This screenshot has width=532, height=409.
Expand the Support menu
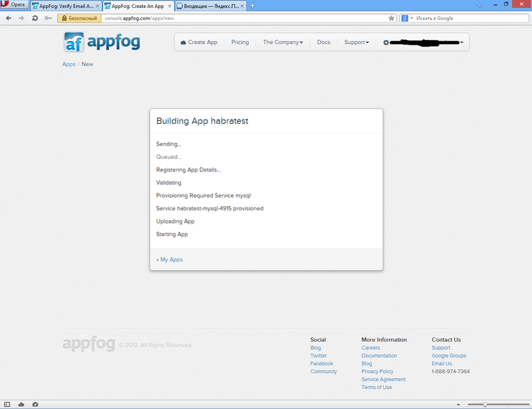[x=356, y=42]
